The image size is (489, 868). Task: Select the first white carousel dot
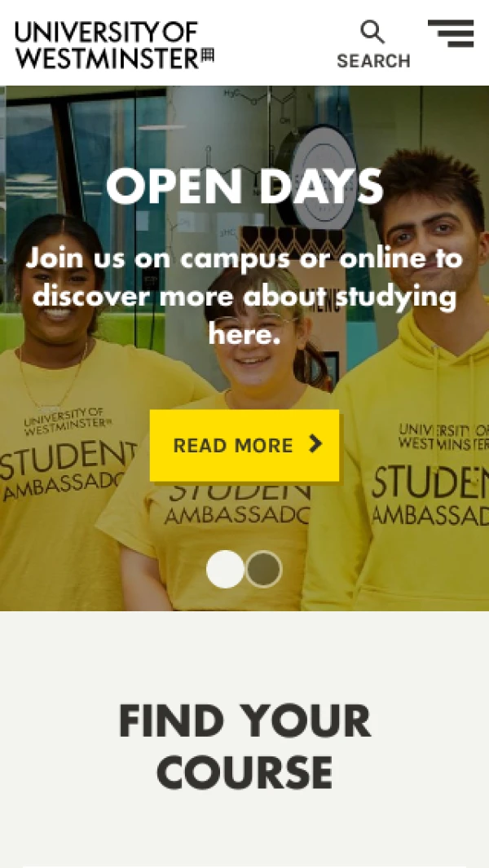[225, 569]
